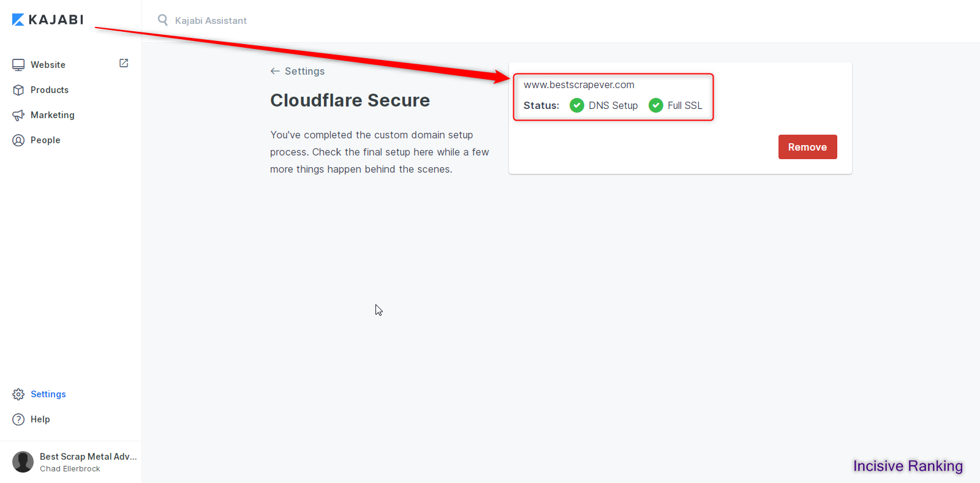Open website in new tab icon
The image size is (980, 483).
(x=124, y=63)
